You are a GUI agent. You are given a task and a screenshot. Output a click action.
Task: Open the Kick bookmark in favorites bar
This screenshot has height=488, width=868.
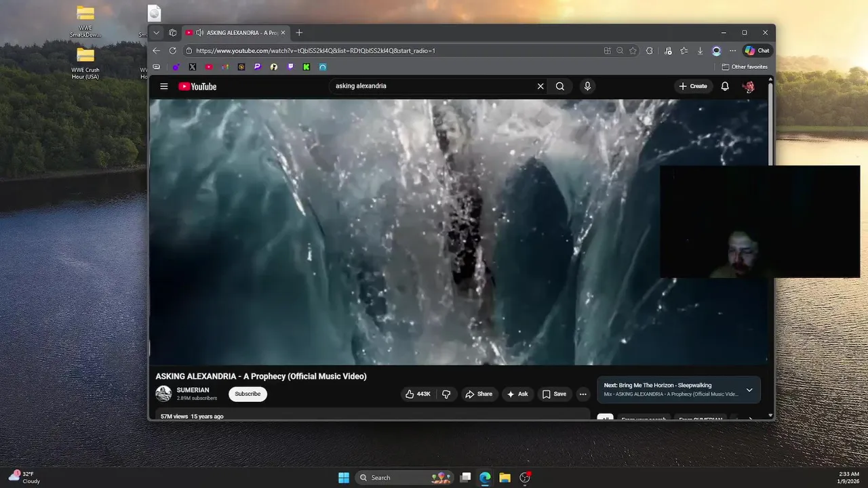tap(307, 67)
